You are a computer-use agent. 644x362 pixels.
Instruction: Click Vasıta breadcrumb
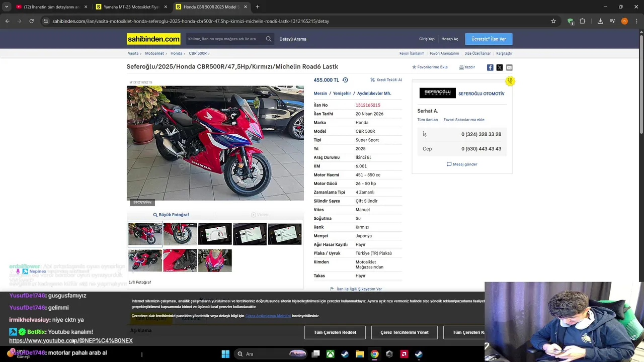(133, 53)
